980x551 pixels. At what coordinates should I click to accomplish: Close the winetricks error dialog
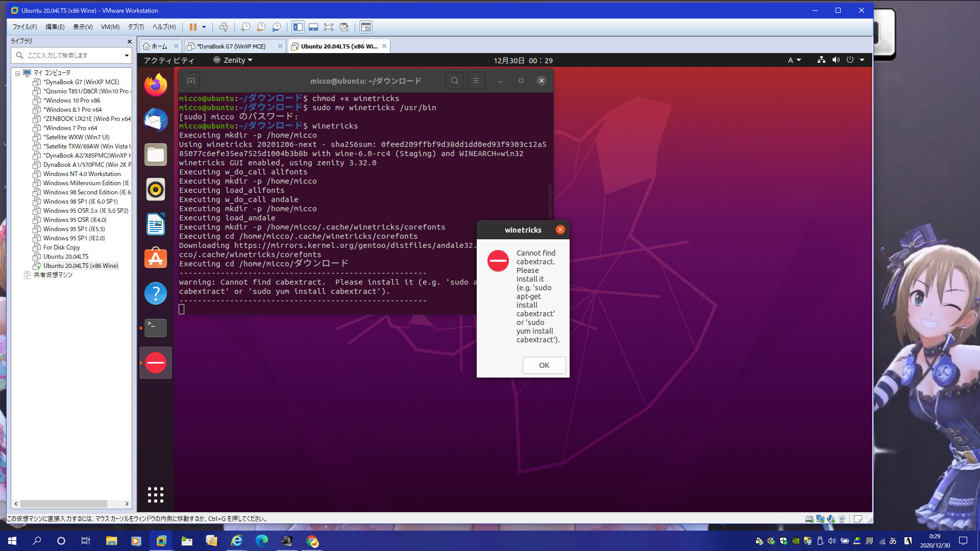point(560,230)
